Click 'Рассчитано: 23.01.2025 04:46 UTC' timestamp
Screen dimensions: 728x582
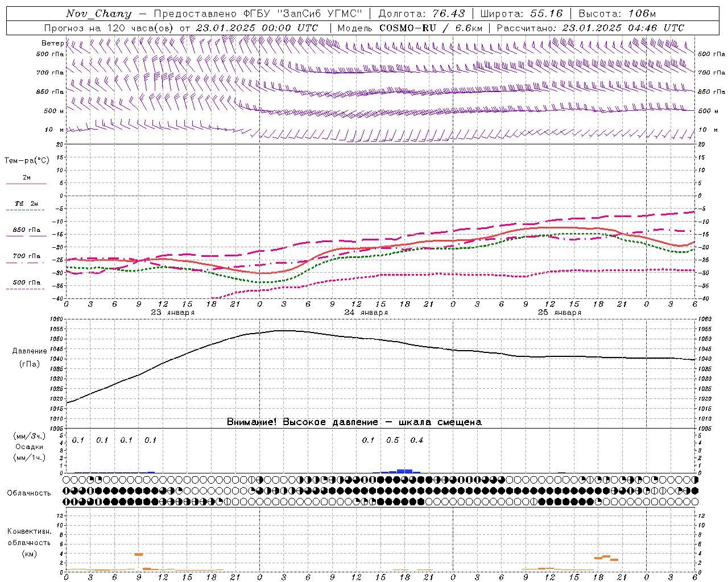coord(590,28)
